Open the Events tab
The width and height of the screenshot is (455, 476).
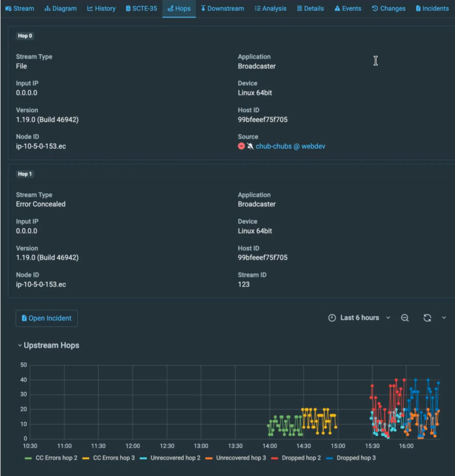(348, 8)
